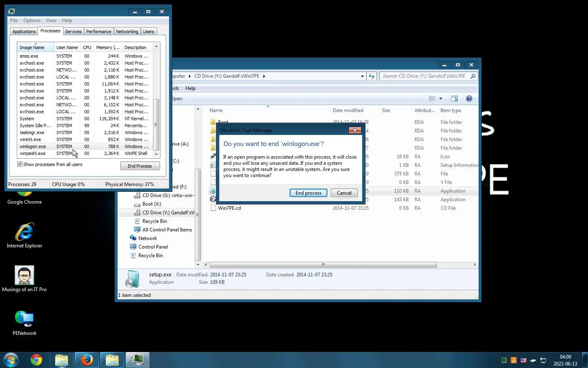Click process list scroll down arrow
The width and height of the screenshot is (588, 368).
(156, 154)
